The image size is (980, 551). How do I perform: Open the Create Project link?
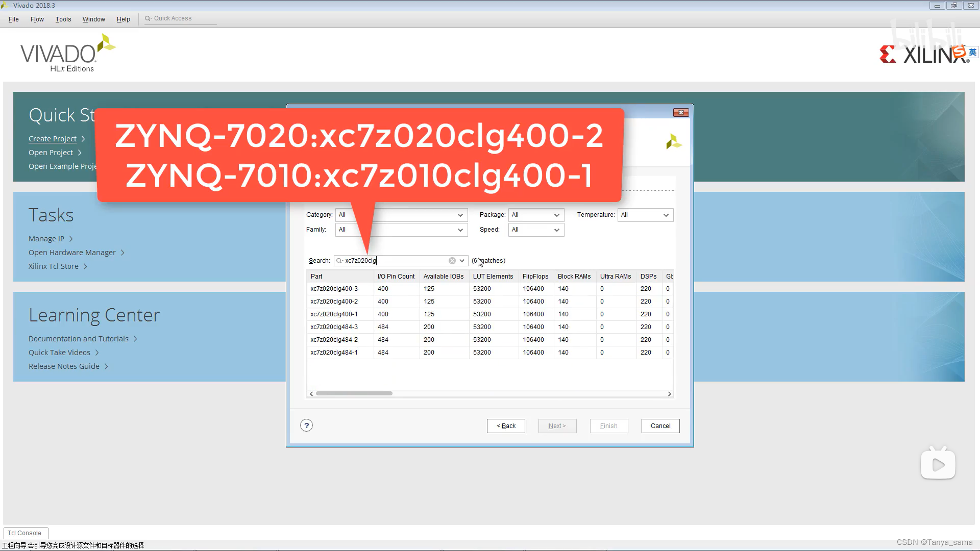click(53, 139)
